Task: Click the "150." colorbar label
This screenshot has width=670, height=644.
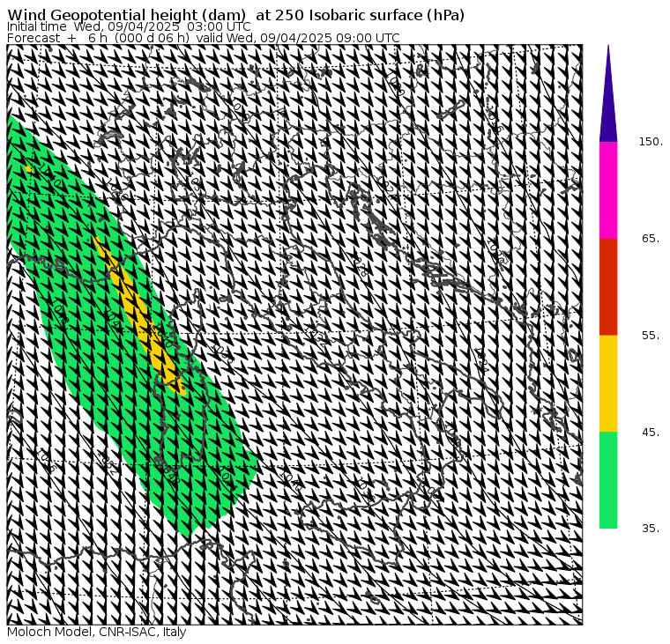Action: click(651, 142)
